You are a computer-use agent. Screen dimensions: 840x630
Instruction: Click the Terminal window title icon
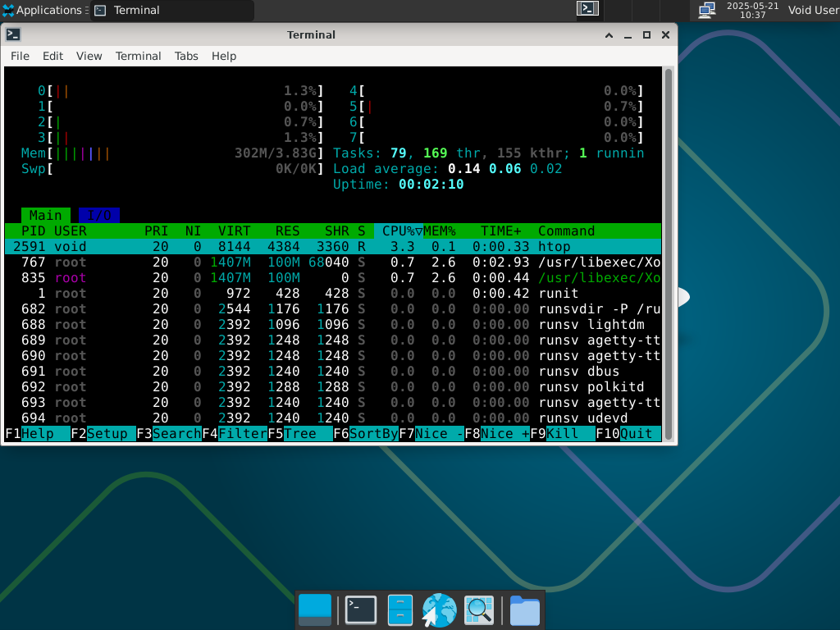(x=13, y=34)
